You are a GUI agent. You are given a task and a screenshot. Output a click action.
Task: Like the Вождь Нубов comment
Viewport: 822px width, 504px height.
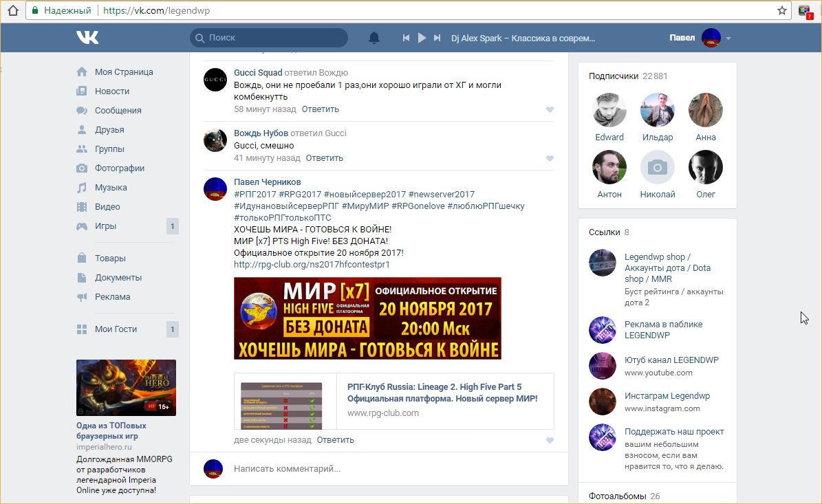(550, 158)
